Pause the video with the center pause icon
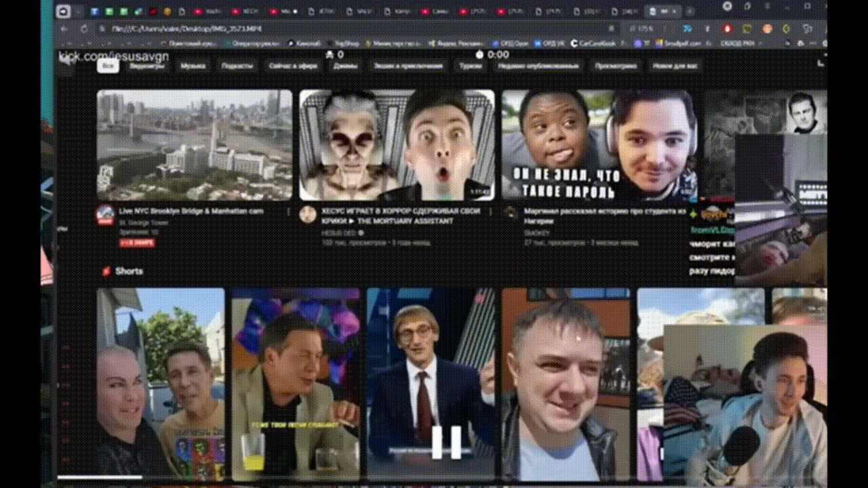 pos(447,442)
